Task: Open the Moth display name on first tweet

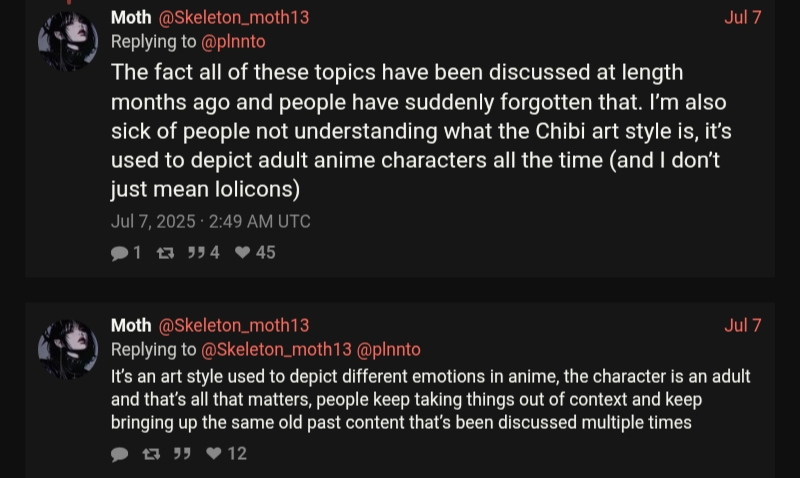Action: 131,17
